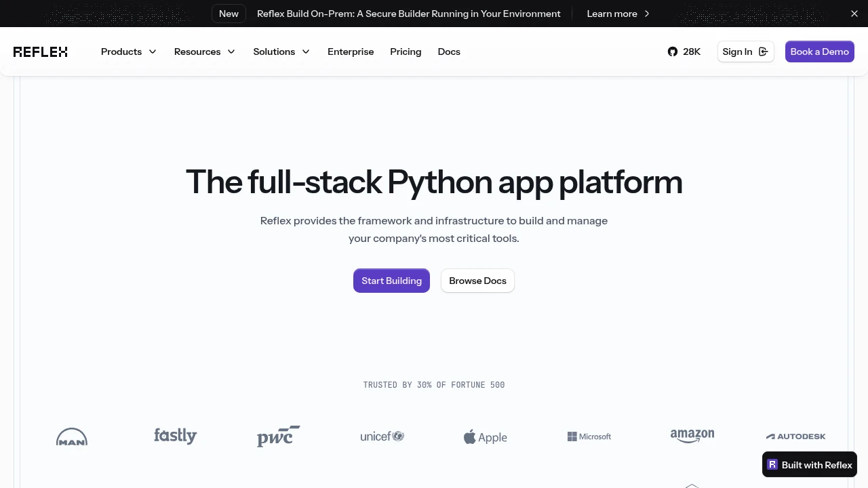
Task: Click the REFLEX logo in the navbar
Action: 41,52
